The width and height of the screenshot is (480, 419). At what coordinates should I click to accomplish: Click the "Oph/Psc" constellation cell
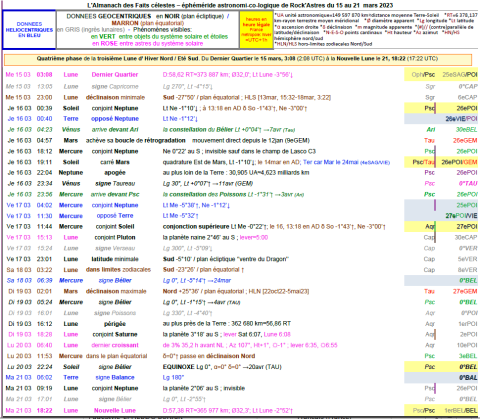click(x=423, y=75)
